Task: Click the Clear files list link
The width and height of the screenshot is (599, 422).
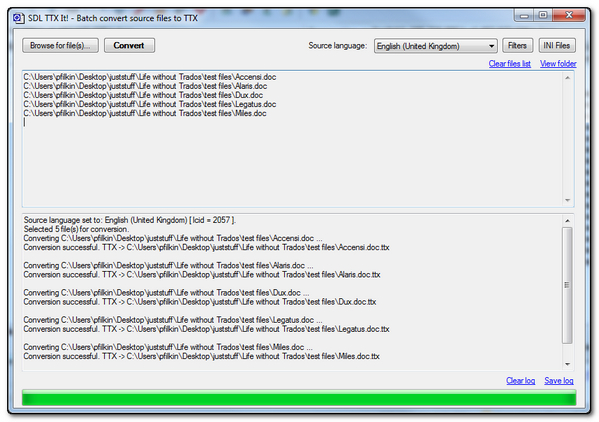Action: pyautogui.click(x=510, y=64)
